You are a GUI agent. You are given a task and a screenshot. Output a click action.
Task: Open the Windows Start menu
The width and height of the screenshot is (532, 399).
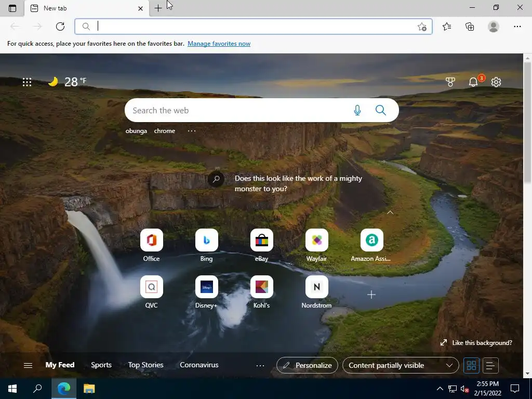pyautogui.click(x=12, y=389)
